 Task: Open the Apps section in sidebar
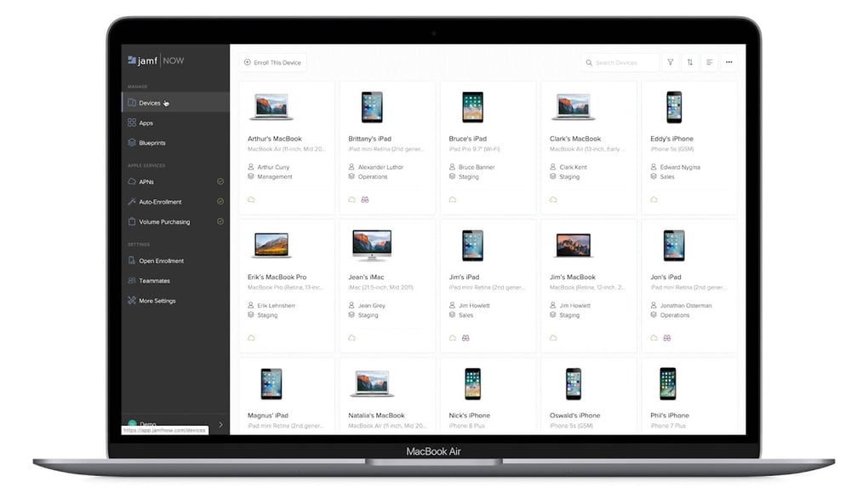tap(175, 123)
